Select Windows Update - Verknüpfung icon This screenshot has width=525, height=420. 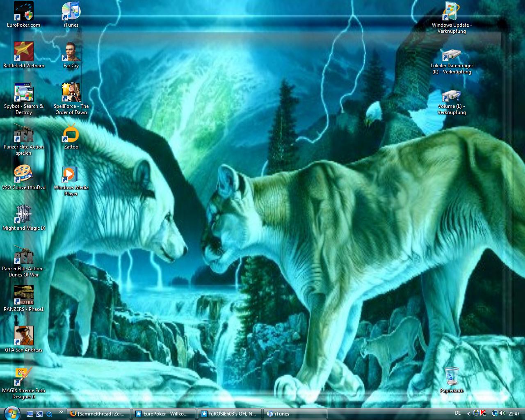[452, 18]
